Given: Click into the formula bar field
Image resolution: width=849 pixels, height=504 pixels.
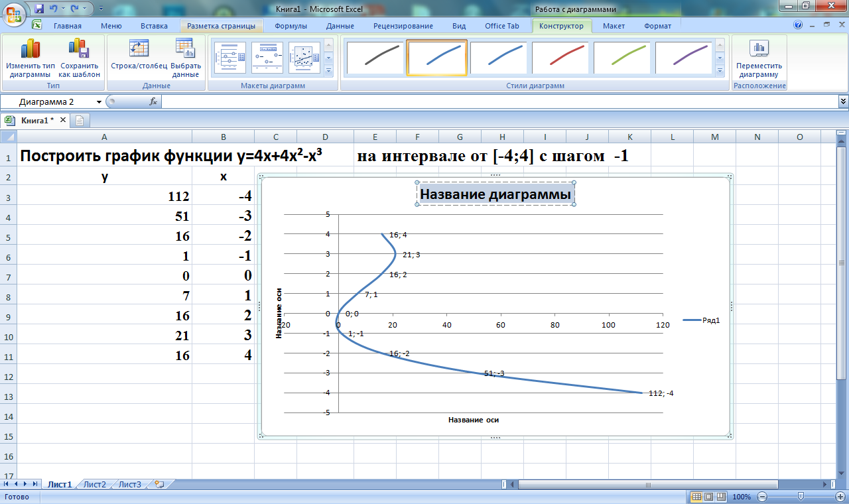Looking at the screenshot, I should click(499, 101).
